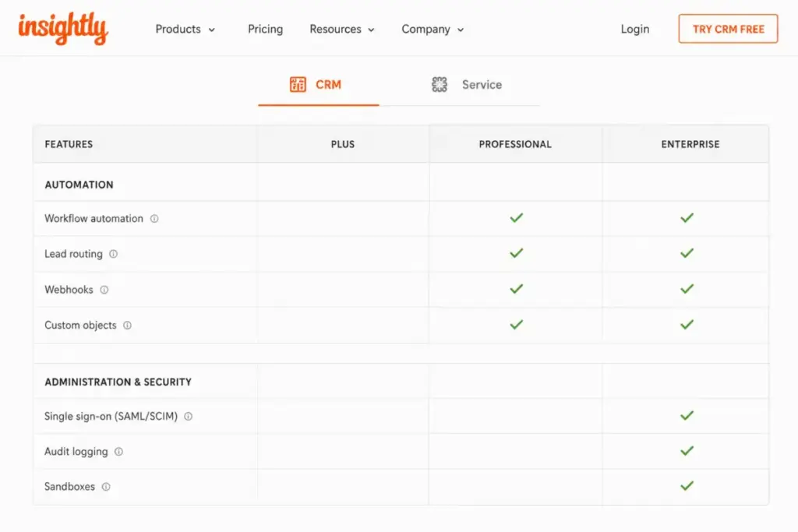Switch to the CRM tab

319,85
